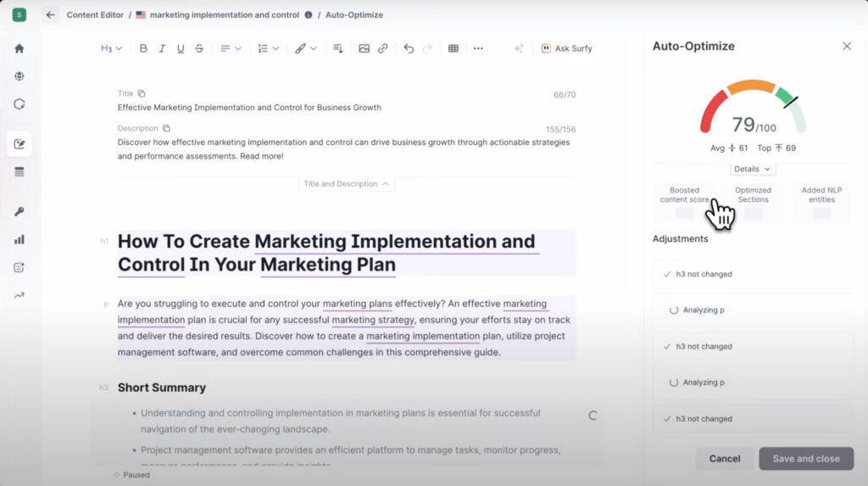Open the edit-note sidebar icon below chart
Viewport: 868px width, 486px height.
19,267
